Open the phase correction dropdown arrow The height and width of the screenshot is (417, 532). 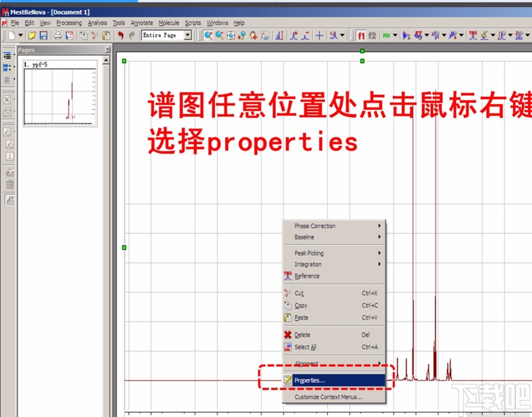click(444, 35)
